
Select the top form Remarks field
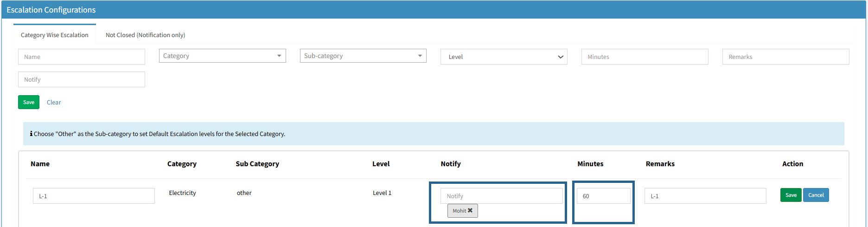click(785, 57)
